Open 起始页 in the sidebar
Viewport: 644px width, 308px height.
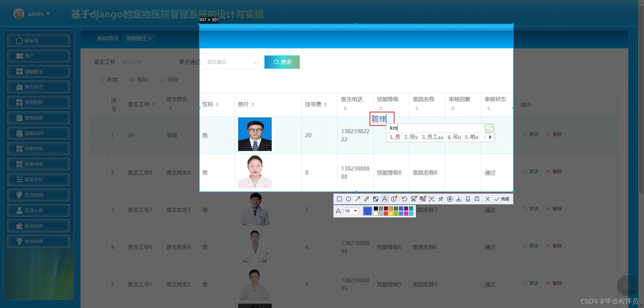39,41
